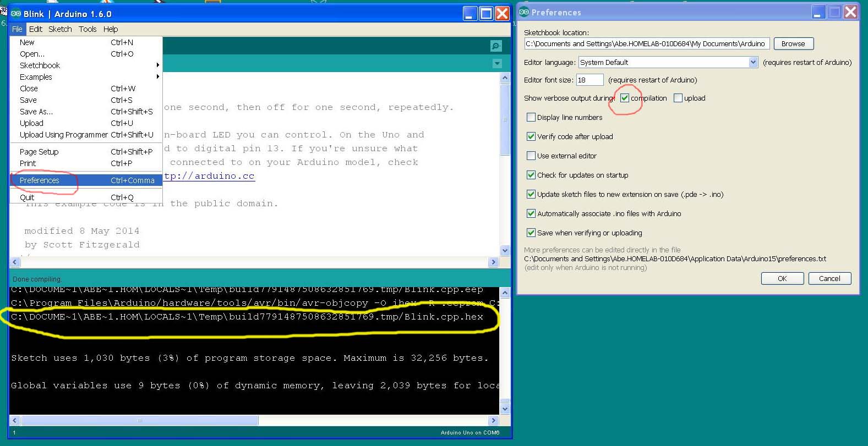
Task: Choose Upload Ctrl+U in the File menu
Action: point(86,123)
